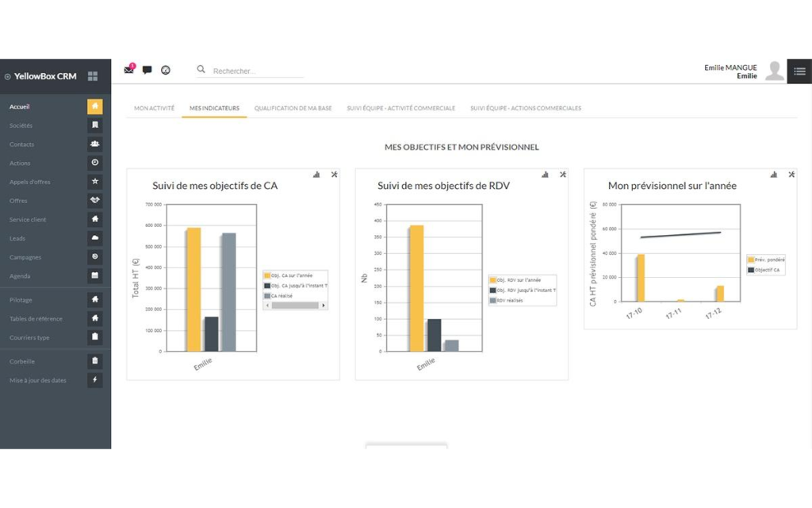Toggle the Prév. pondéré legend entry
The image size is (812, 508).
point(766,260)
